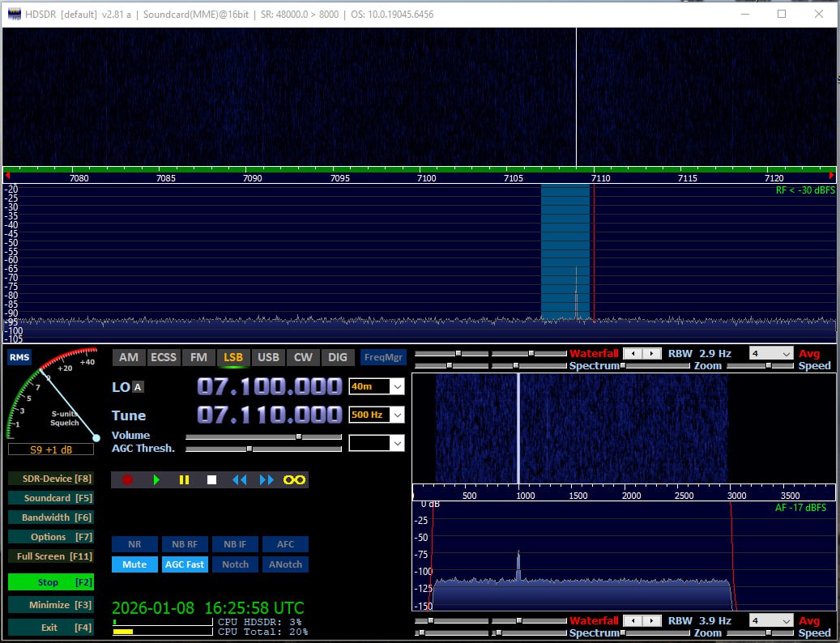Screen dimensions: 840x643
Task: Click the RMS meter mode icon
Action: point(19,358)
